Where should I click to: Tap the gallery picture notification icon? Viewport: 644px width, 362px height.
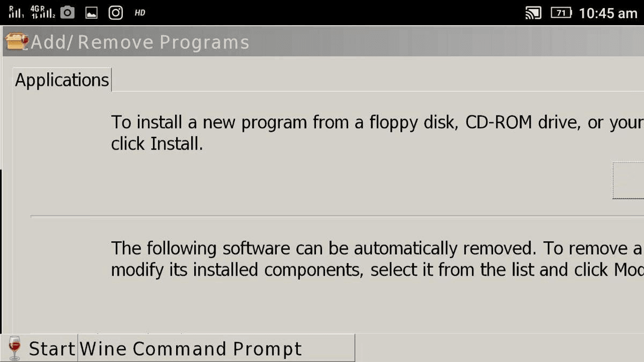coord(91,13)
